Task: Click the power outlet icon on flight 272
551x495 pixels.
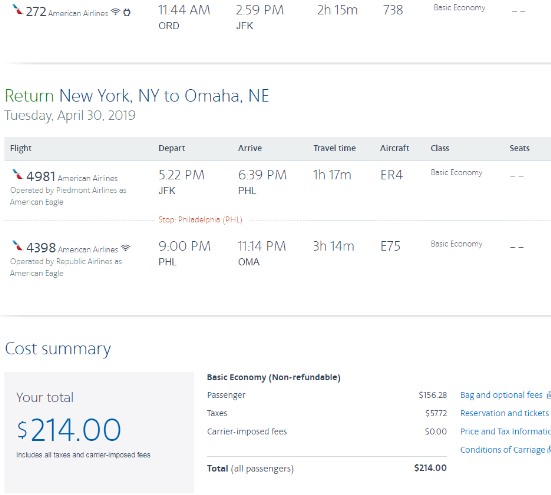Action: pyautogui.click(x=127, y=12)
